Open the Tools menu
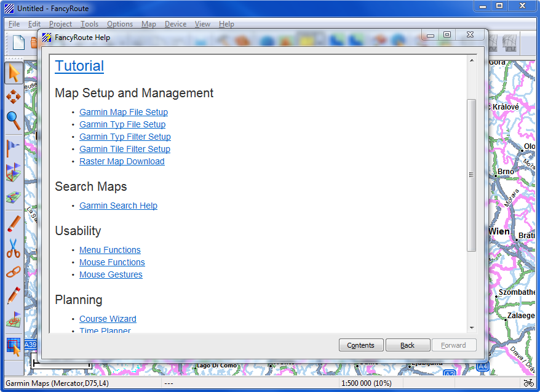The image size is (540, 392). pyautogui.click(x=90, y=24)
